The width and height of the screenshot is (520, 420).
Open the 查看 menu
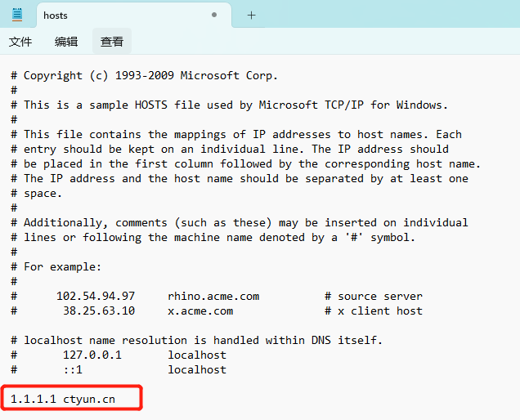tap(112, 42)
